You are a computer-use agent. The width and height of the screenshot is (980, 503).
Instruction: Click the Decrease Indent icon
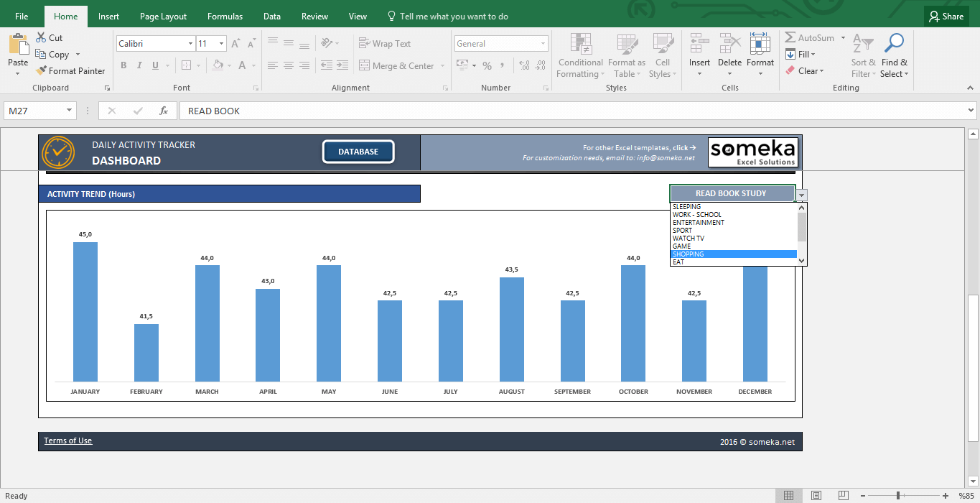pyautogui.click(x=327, y=65)
